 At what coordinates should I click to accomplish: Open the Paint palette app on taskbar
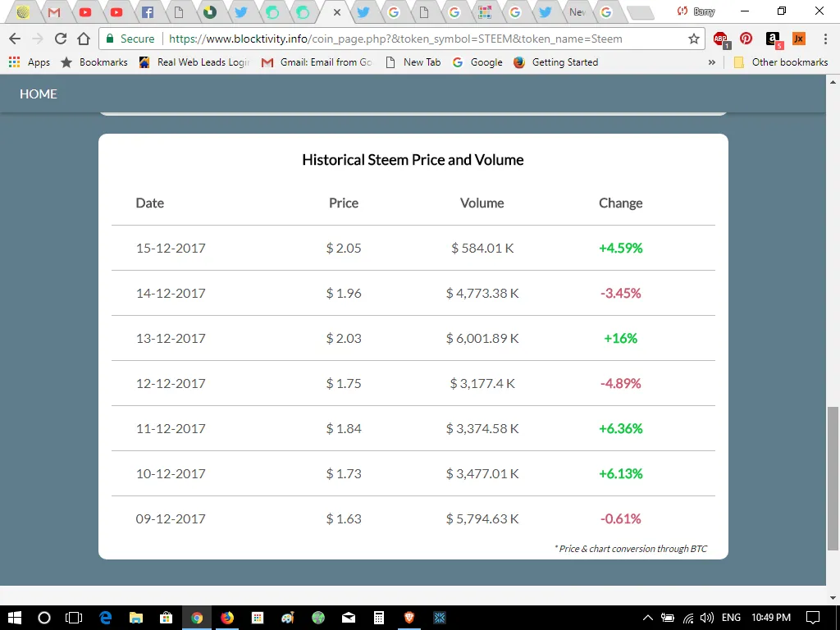tap(288, 618)
